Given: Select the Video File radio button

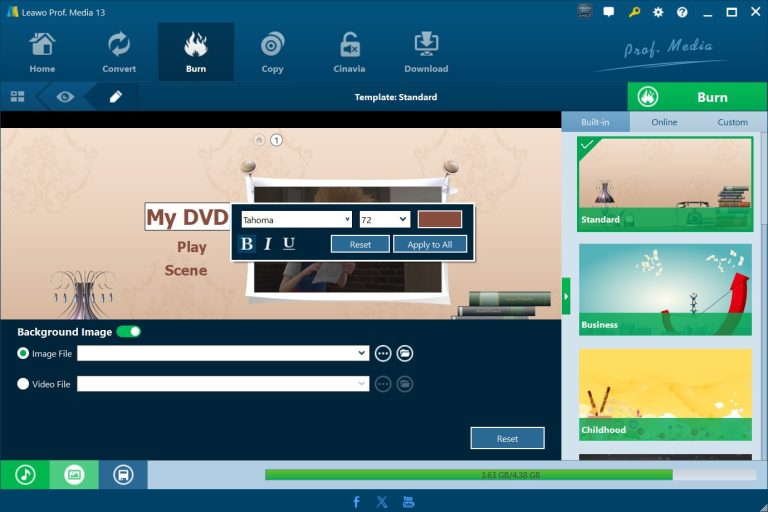Looking at the screenshot, I should coord(23,384).
